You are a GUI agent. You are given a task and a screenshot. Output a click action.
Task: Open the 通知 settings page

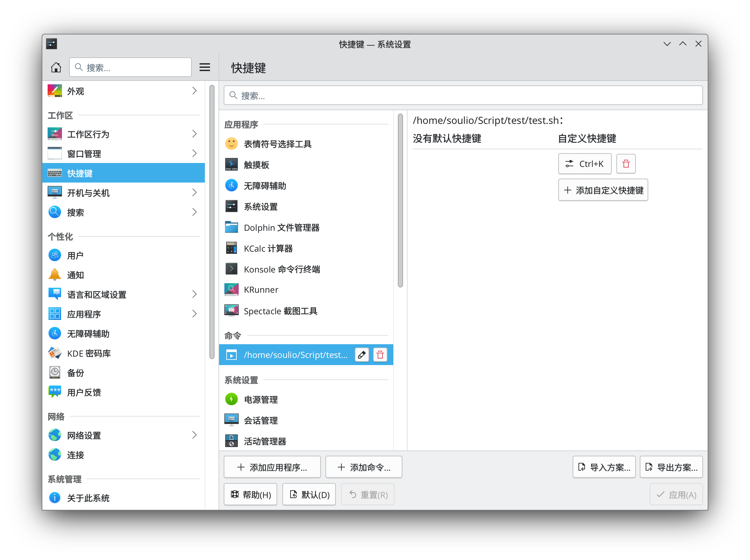[75, 275]
